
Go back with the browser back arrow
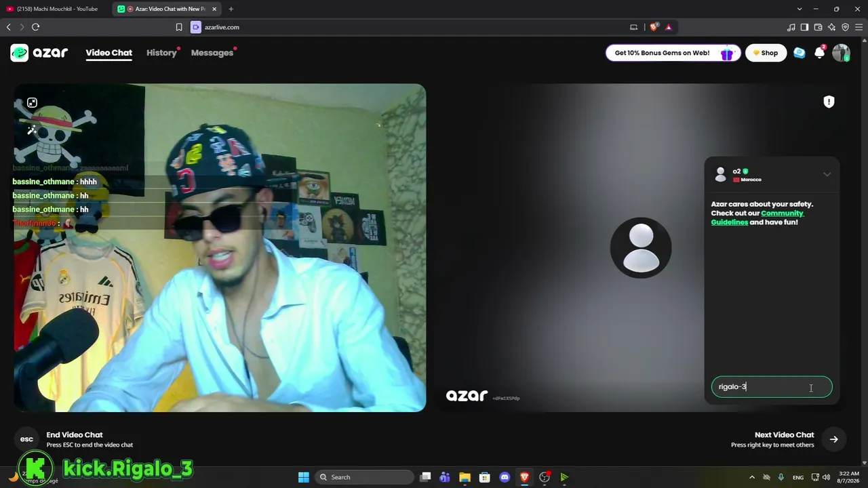click(x=9, y=27)
